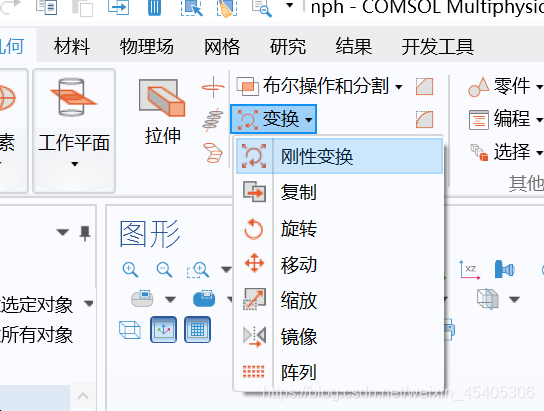
Task: Collapse the 变换 dropdown button
Action: pos(273,119)
